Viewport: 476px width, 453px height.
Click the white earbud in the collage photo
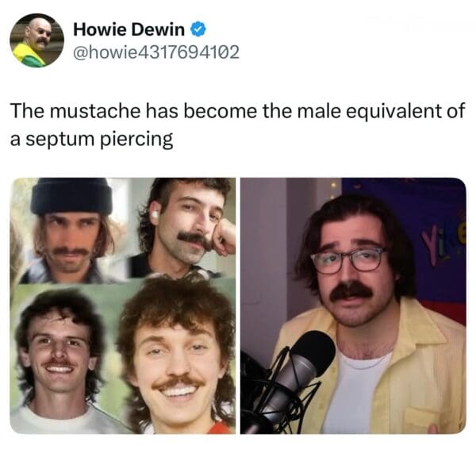pyautogui.click(x=155, y=214)
